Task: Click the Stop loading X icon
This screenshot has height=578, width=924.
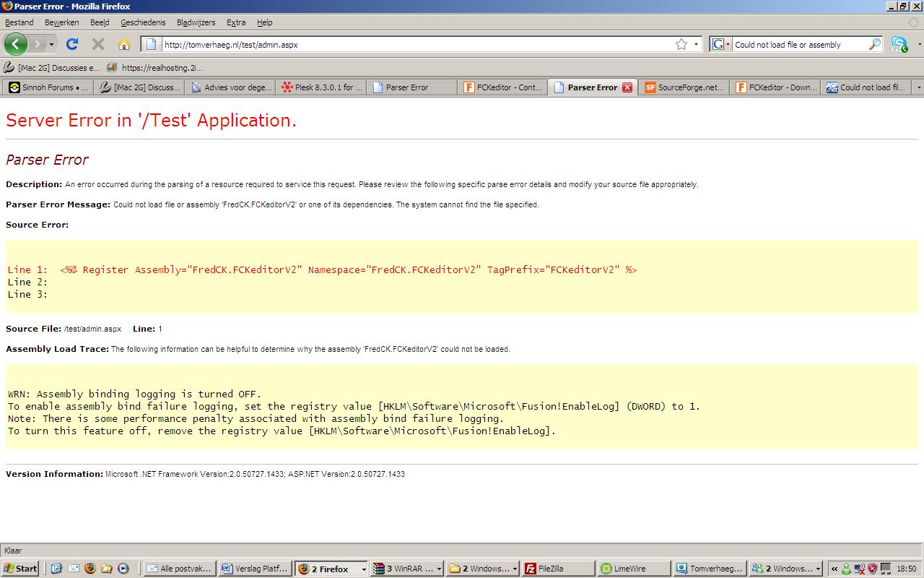Action: tap(98, 44)
